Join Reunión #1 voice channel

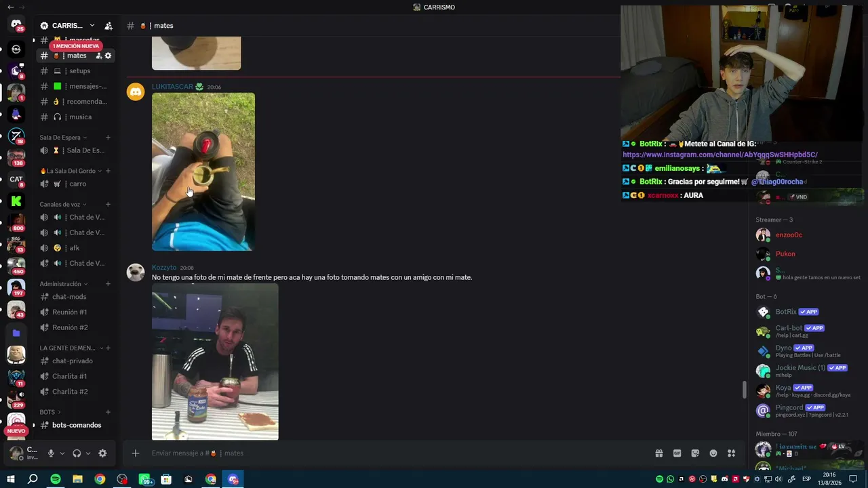tap(75, 312)
